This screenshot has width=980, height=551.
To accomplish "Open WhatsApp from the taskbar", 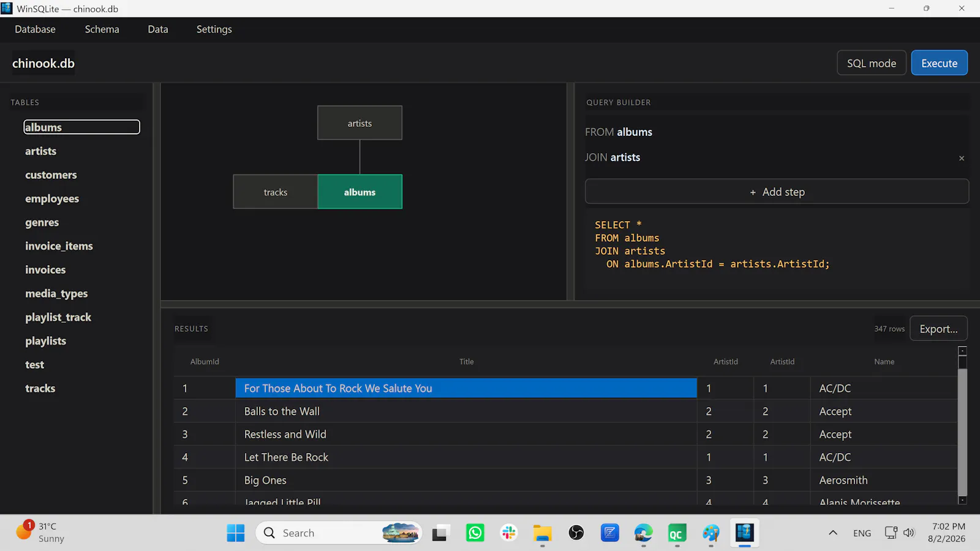I will click(x=475, y=533).
